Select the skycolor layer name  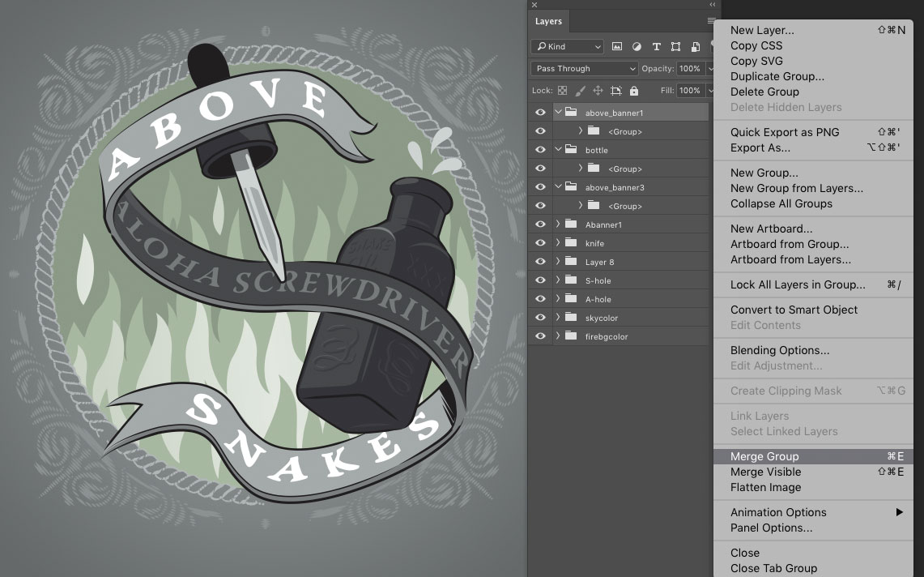coord(602,318)
